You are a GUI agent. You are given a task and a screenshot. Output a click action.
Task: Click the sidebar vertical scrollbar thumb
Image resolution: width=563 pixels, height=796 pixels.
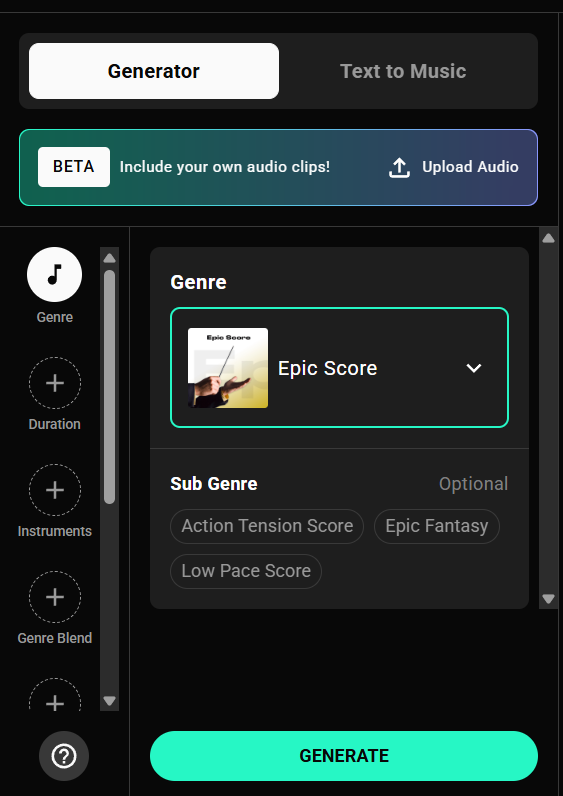(109, 387)
